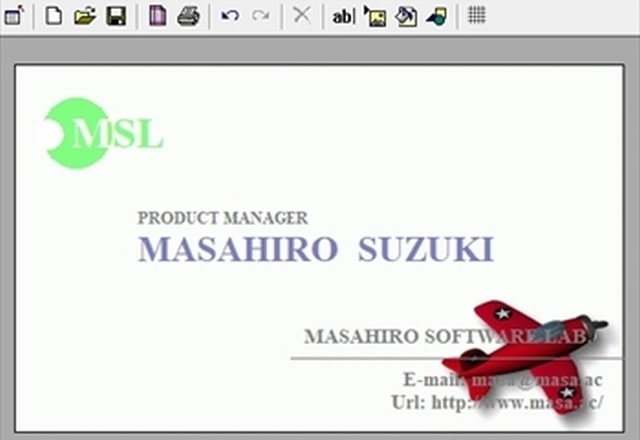Click the greyed redo arrow
This screenshot has height=440, width=640.
pos(261,16)
